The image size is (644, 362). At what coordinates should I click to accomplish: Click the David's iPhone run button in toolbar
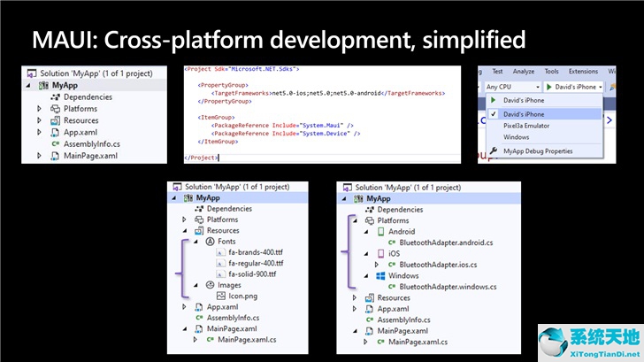[x=571, y=87]
